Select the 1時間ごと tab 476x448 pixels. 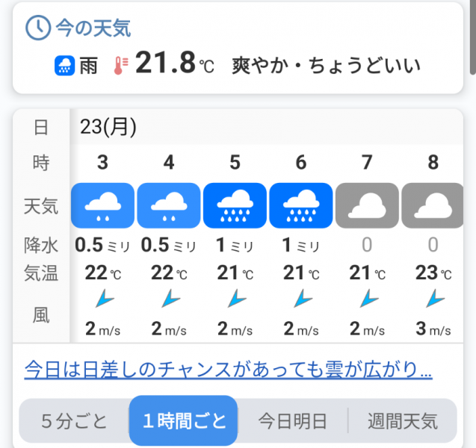[x=184, y=421]
